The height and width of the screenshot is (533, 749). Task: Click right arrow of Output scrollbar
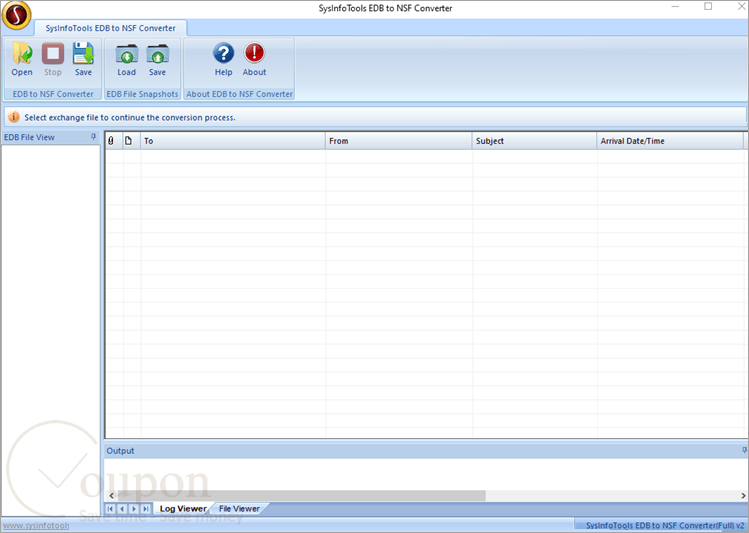pos(743,496)
